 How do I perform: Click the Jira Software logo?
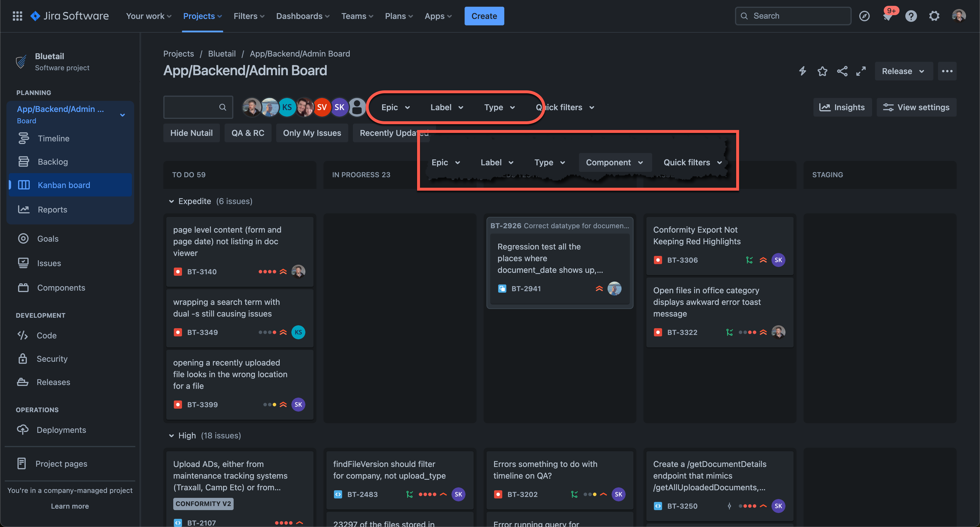70,16
